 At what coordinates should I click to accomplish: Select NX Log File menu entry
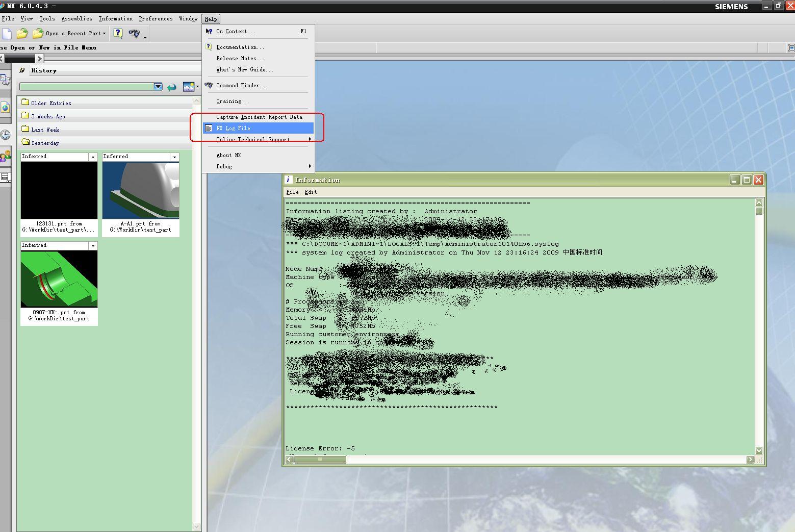click(258, 128)
